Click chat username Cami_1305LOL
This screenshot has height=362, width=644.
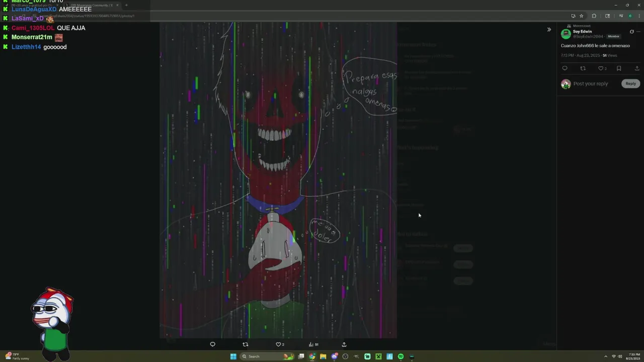(33, 28)
